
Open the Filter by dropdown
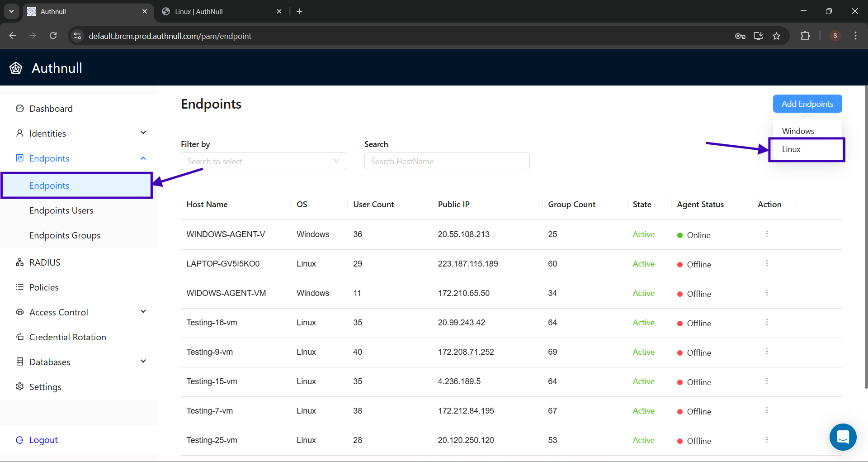click(263, 161)
